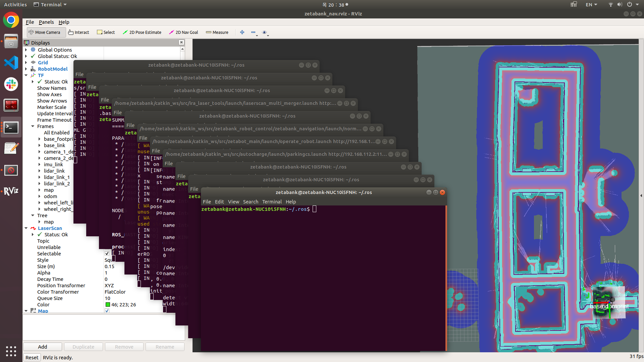Close the Displays panel
The width and height of the screenshot is (644, 362).
coord(181,43)
